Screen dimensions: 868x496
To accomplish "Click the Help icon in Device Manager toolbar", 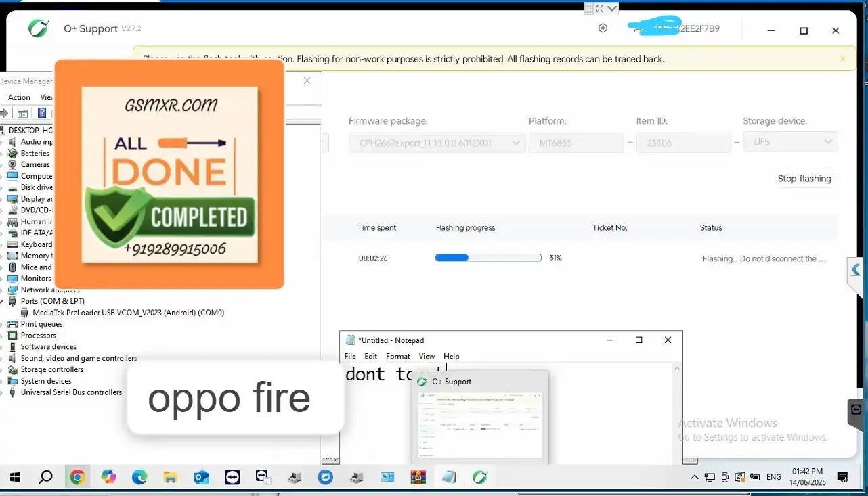I will tap(42, 113).
